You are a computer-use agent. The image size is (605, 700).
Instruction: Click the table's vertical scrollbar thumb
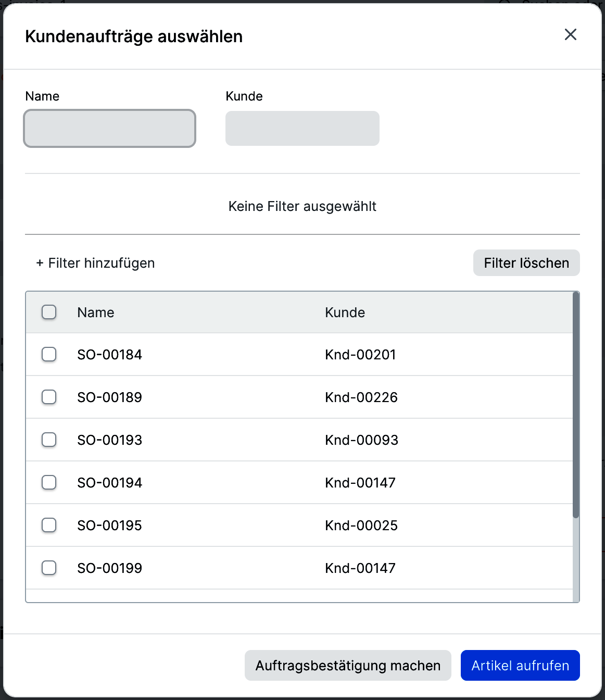point(576,406)
